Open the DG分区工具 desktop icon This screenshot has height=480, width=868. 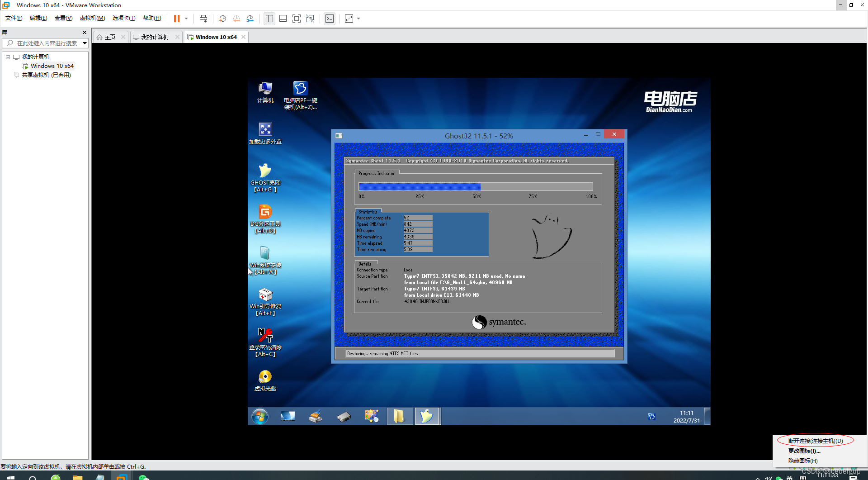(x=265, y=219)
